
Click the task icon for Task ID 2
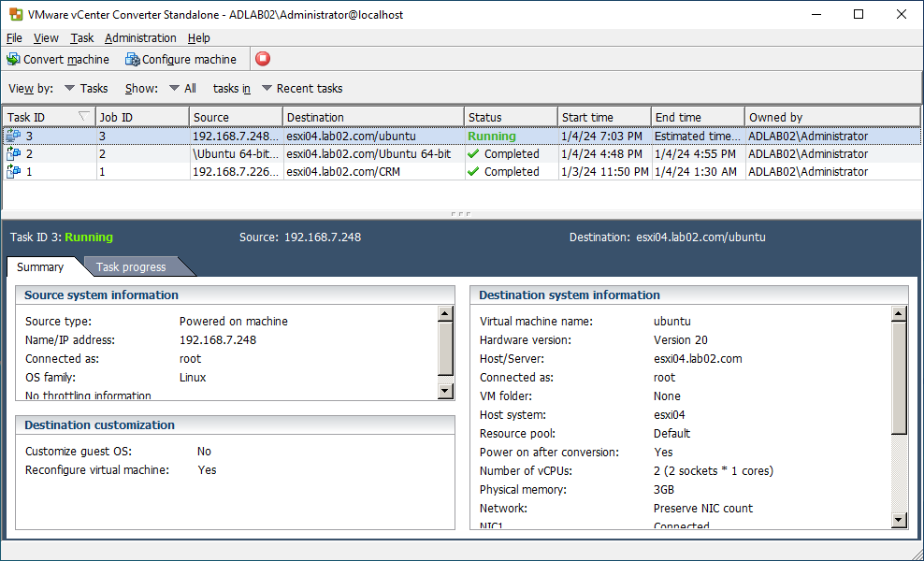tap(13, 153)
